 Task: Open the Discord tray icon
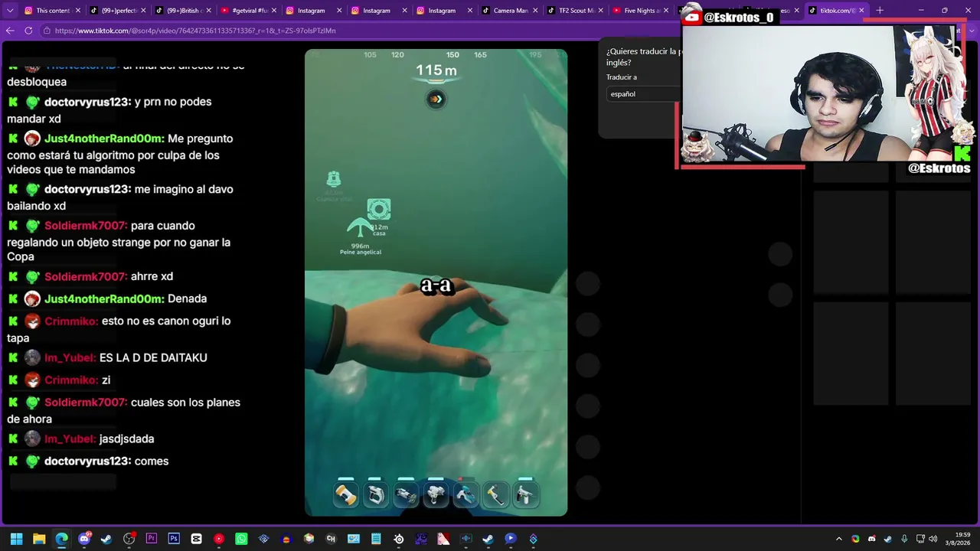coord(871,539)
